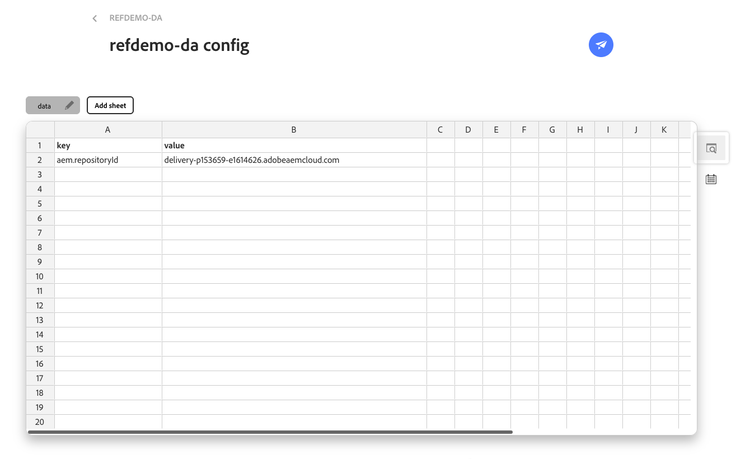Viewport: 750px width, 459px height.
Task: Click the value header cell
Action: tap(294, 145)
